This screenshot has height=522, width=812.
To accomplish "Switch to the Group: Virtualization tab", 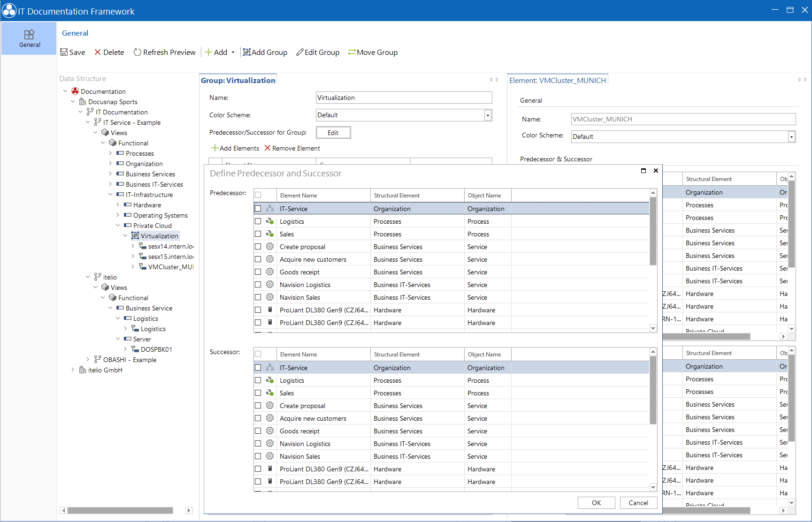I will (x=238, y=80).
